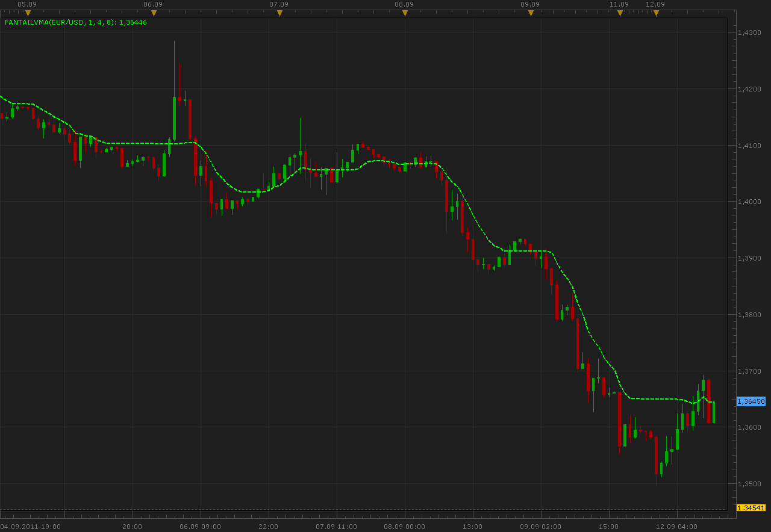Select the 07.09 11:00 time label
Image resolution: width=771 pixels, height=532 pixels.
click(336, 527)
